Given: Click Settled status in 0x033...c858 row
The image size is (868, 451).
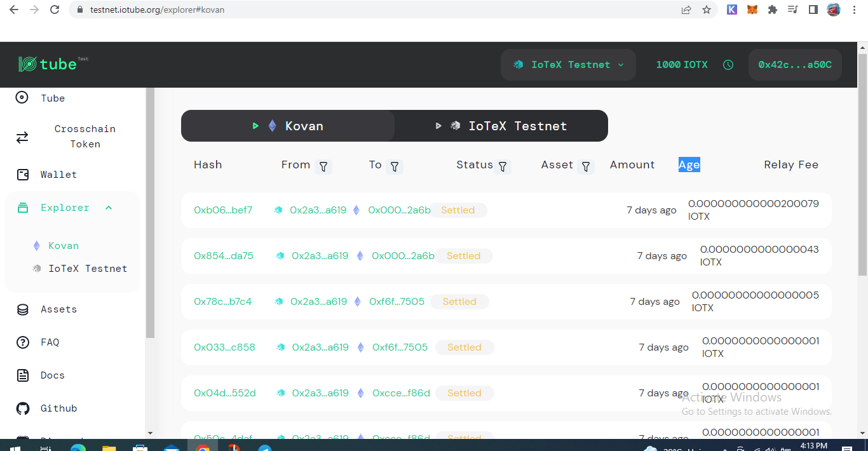Looking at the screenshot, I should tap(465, 347).
